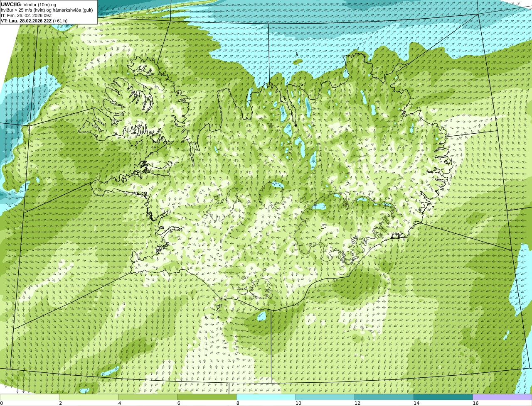Click the legend scale label "4"
This screenshot has height=406, width=532.
(x=120, y=403)
